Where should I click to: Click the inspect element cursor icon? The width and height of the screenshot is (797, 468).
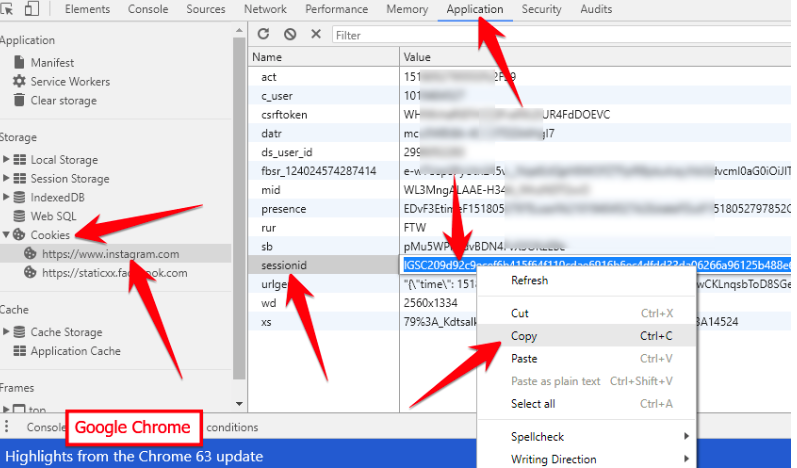pyautogui.click(x=6, y=9)
